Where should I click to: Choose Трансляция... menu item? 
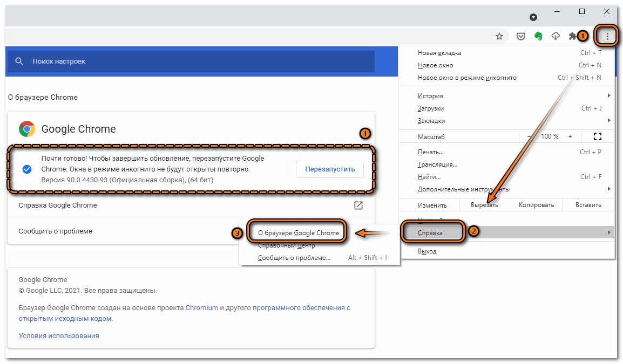point(507,164)
